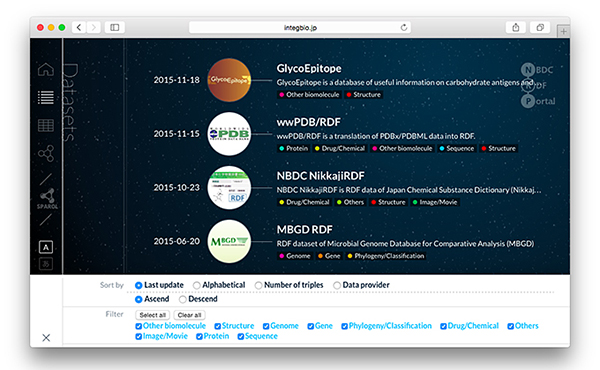Sort by Last update

[x=139, y=285]
